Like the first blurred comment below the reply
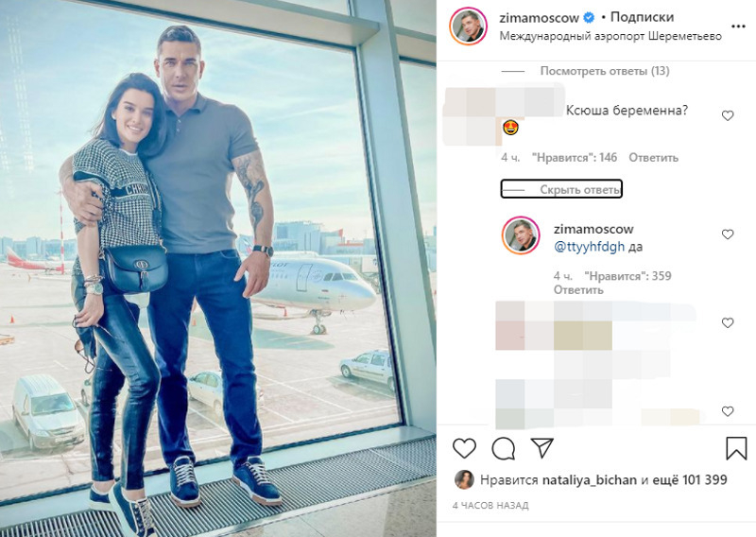 tap(728, 323)
